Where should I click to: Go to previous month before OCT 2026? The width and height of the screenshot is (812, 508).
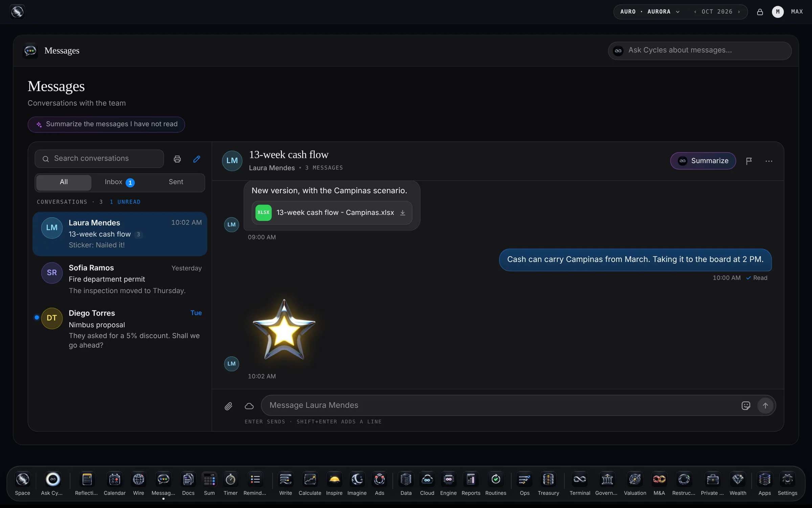[695, 12]
